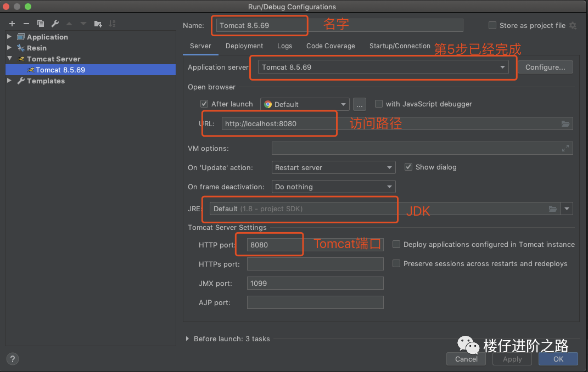Click the browser ellipsis button

click(x=359, y=104)
